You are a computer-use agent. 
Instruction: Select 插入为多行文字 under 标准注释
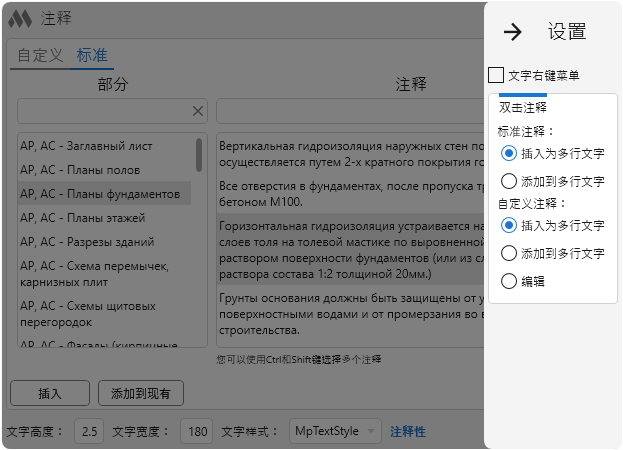[x=509, y=153]
